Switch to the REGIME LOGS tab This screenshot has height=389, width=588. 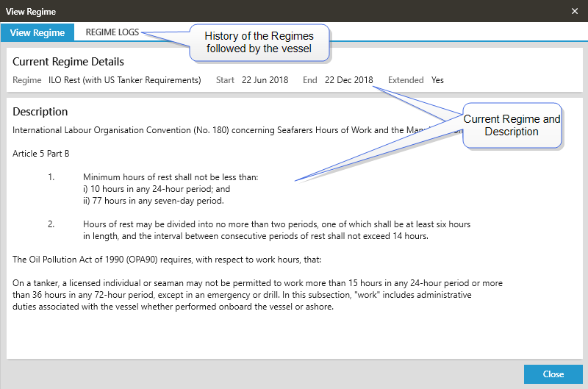[112, 32]
